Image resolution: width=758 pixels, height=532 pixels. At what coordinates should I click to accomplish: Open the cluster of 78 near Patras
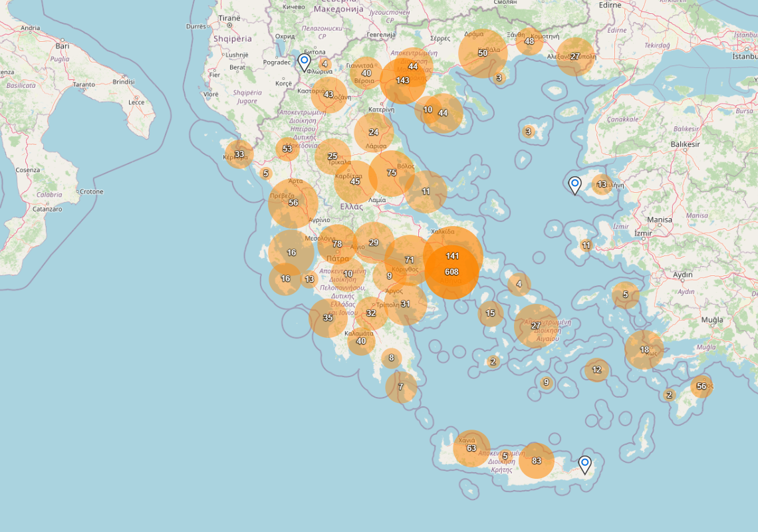(x=336, y=244)
